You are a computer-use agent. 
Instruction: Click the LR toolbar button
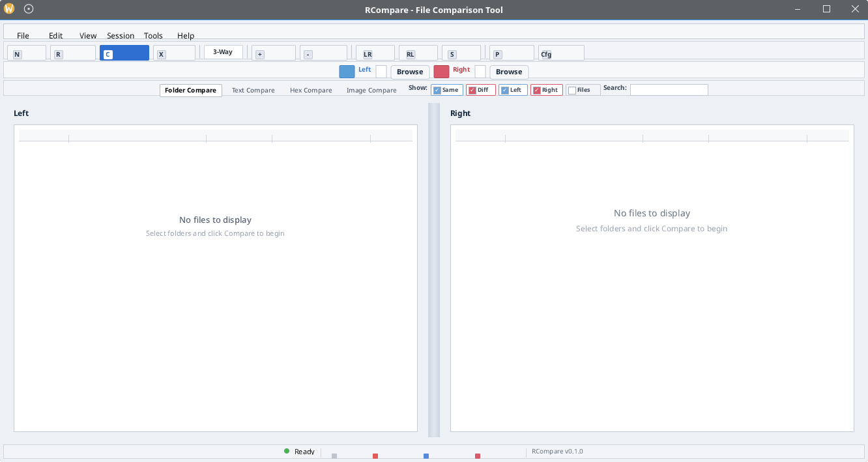coord(375,53)
